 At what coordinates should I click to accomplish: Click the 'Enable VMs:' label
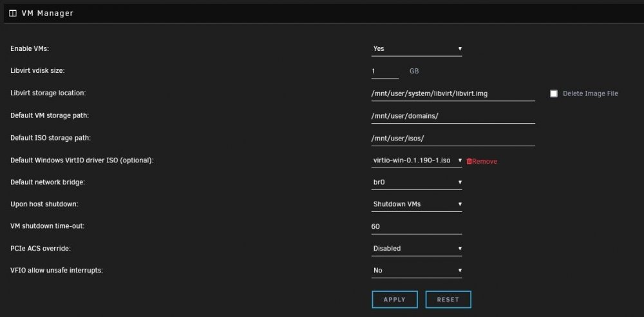tap(30, 49)
